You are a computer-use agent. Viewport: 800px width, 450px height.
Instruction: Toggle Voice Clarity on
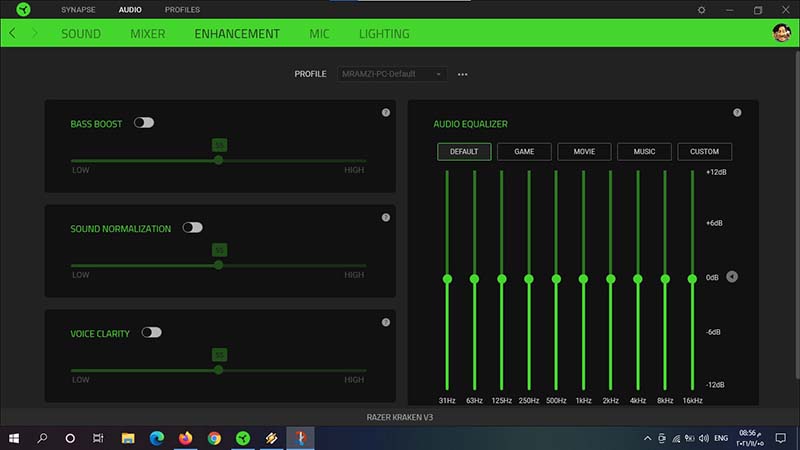(x=151, y=333)
